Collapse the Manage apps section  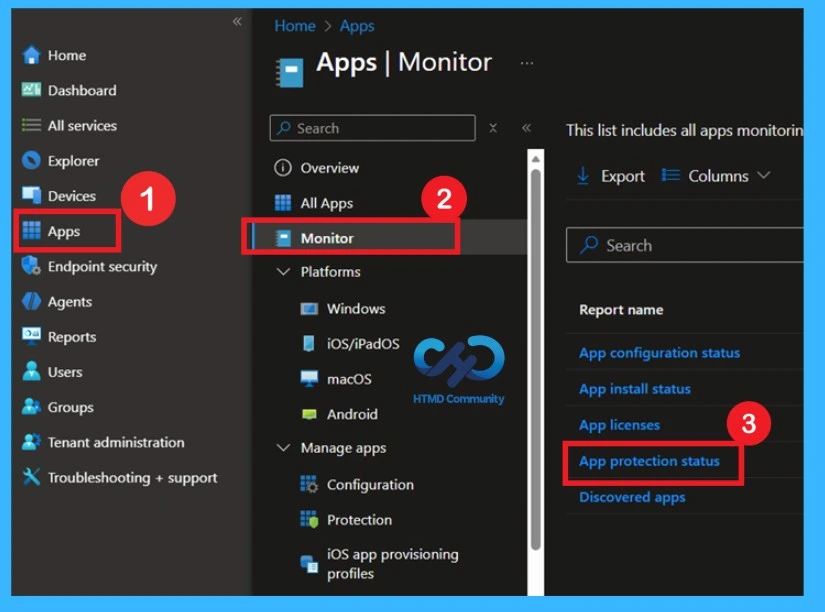[x=283, y=448]
